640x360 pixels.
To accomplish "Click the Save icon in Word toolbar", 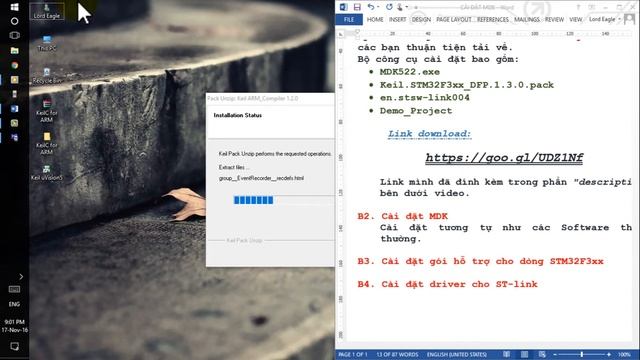I will coord(357,7).
